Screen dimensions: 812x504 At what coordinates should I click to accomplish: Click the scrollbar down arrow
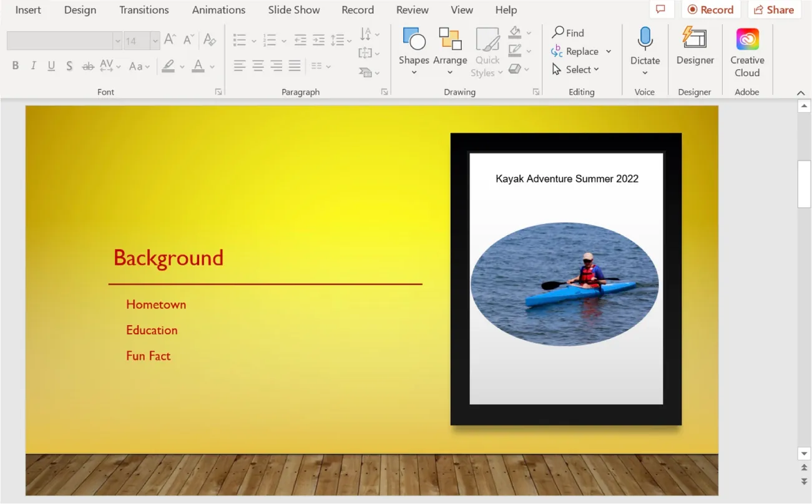pos(804,453)
